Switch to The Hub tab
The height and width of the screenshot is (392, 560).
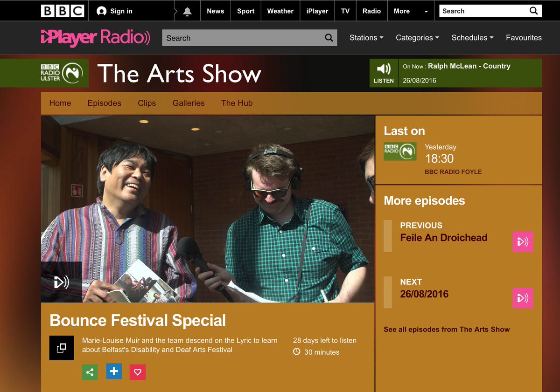click(x=237, y=103)
